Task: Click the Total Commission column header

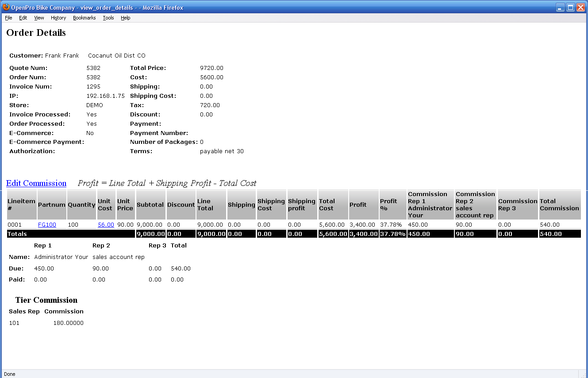Action: [559, 205]
